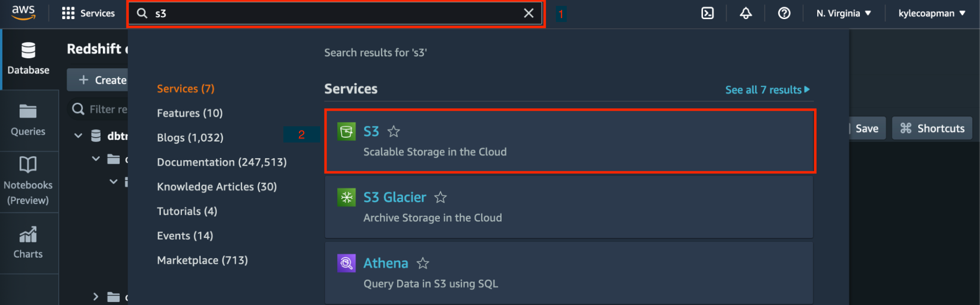The height and width of the screenshot is (305, 980).
Task: Click into the s3 search field
Action: (333, 13)
